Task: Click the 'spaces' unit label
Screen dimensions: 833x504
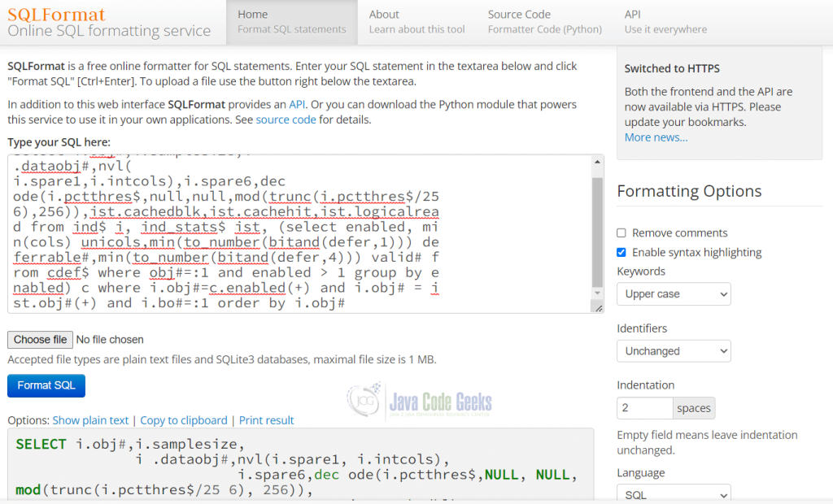Action: coord(694,408)
